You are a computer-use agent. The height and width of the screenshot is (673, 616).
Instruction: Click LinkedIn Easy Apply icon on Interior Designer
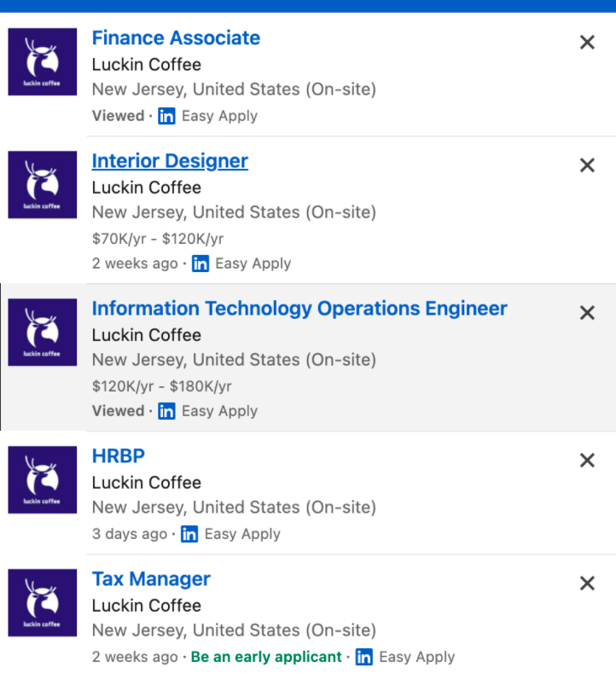pyautogui.click(x=200, y=264)
